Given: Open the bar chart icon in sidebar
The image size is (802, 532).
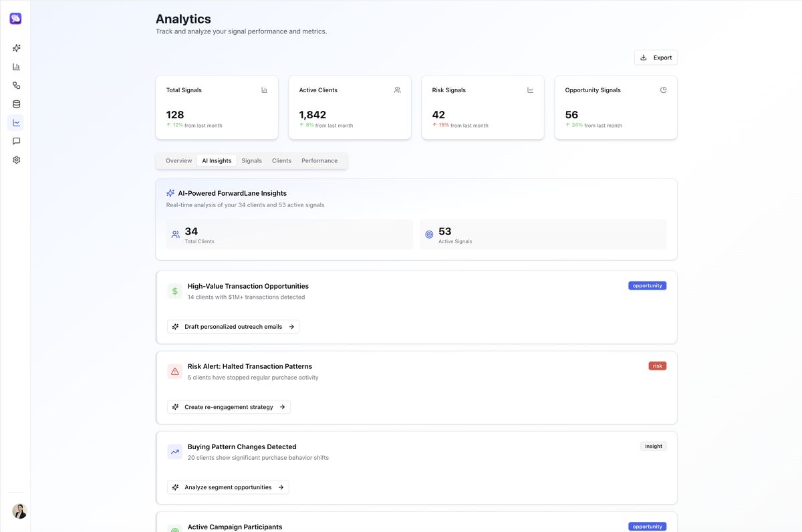Looking at the screenshot, I should point(16,67).
